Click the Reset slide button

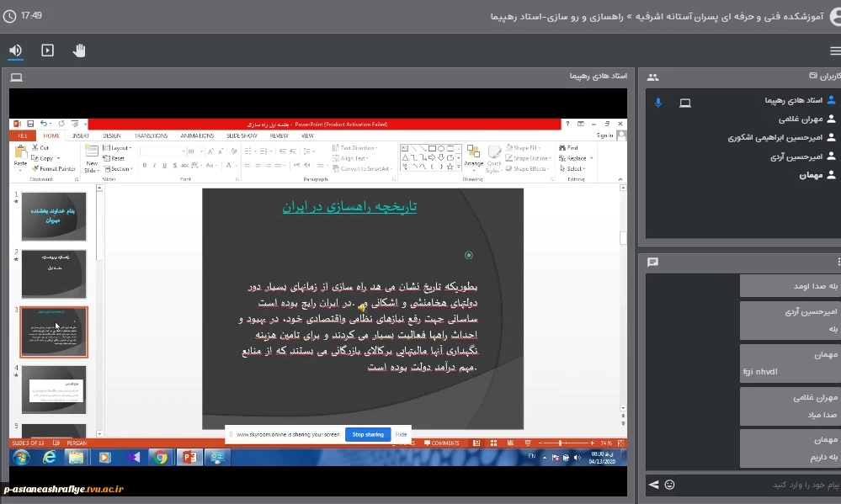[114, 158]
